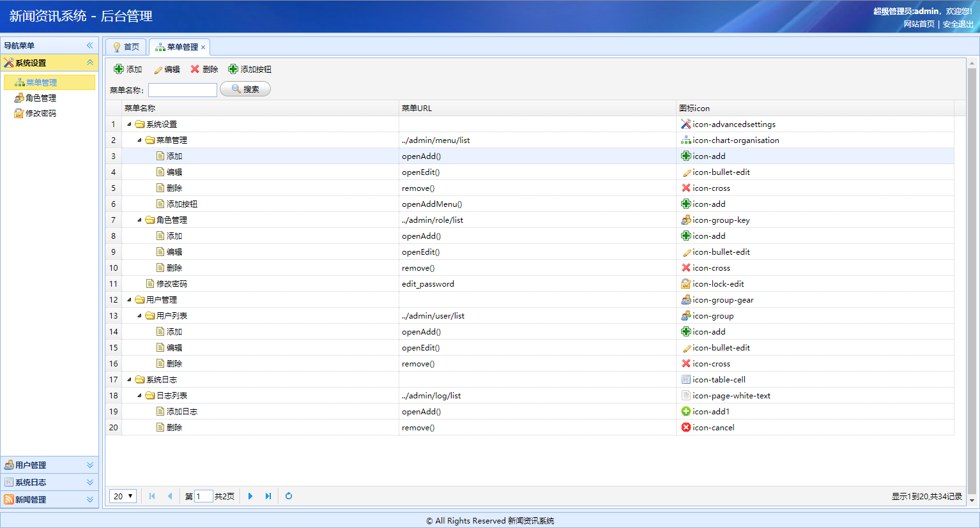Click the icon-advancedsettings tools icon in row 1
The image size is (980, 528).
(686, 124)
